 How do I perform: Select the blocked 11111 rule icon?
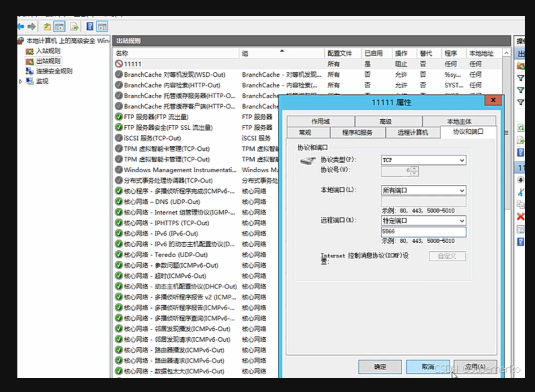coord(119,64)
